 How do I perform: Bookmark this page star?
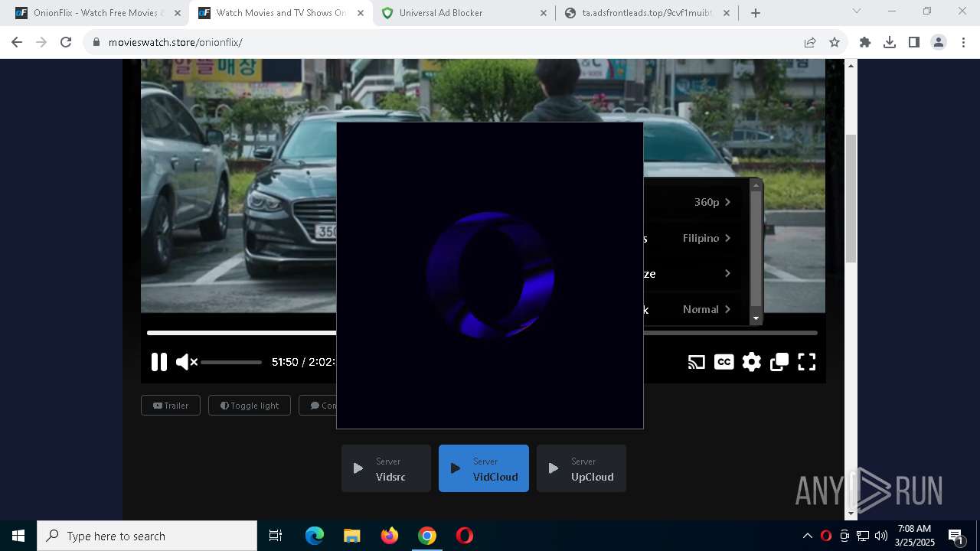pyautogui.click(x=835, y=42)
